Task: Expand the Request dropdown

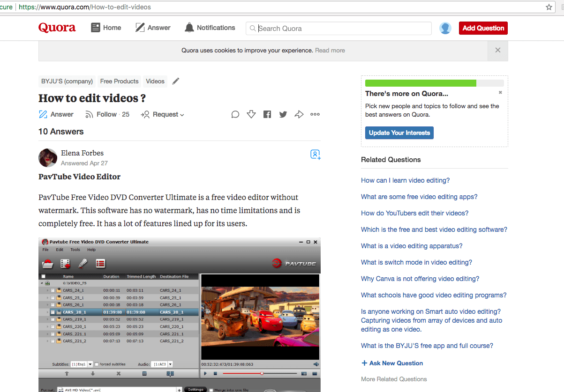Action: [162, 114]
